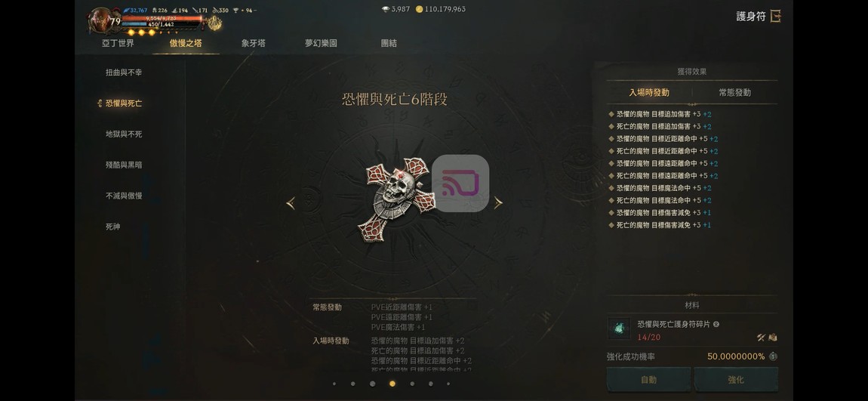The width and height of the screenshot is (868, 401).
Task: Go to next amulet stage arrow
Action: 498,203
